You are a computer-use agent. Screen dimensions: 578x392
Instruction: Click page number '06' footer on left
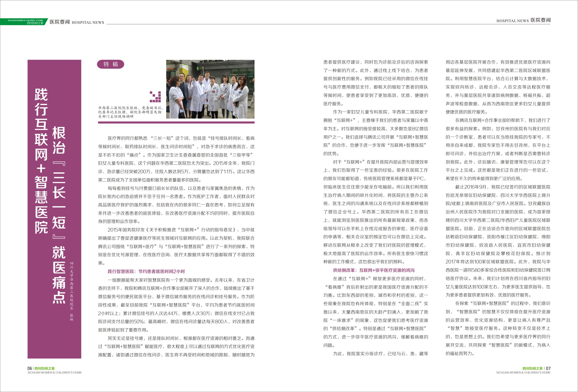(30, 368)
